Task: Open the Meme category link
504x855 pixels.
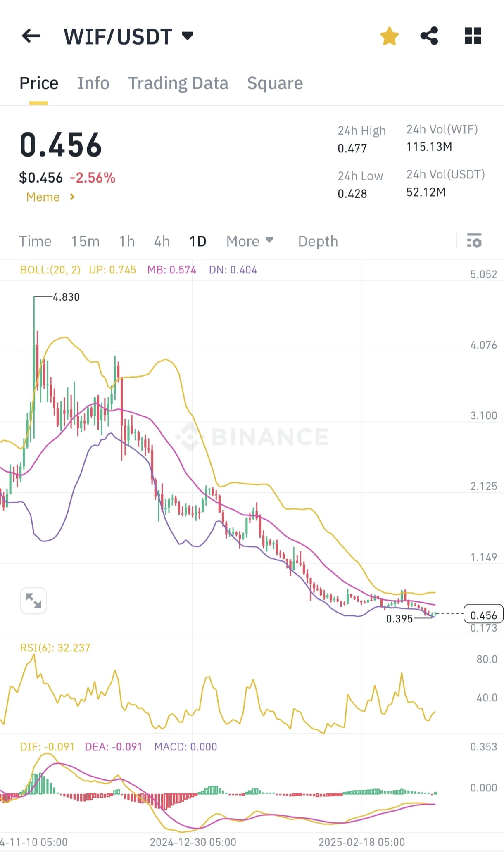Action: 51,197
